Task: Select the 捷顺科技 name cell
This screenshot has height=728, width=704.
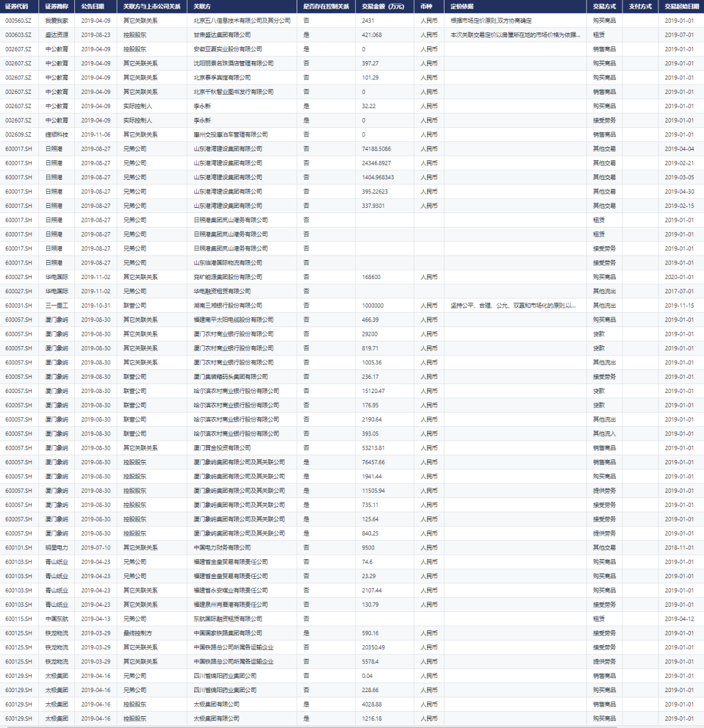Action: (57, 135)
